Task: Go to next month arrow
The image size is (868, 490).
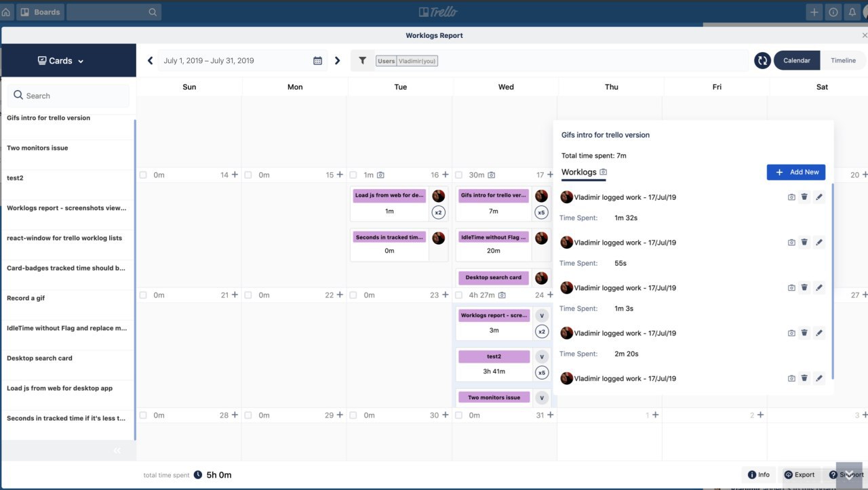Action: tap(337, 60)
